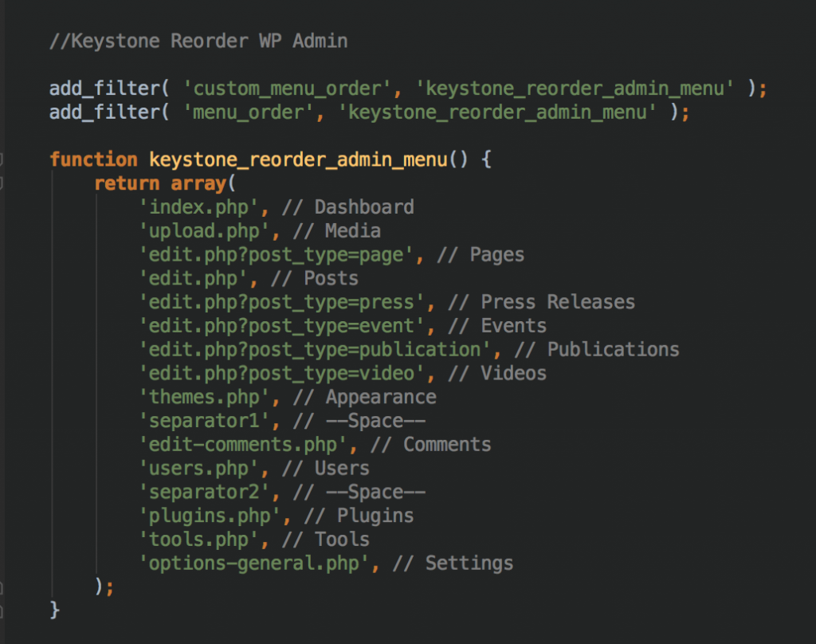Screen dimensions: 816x644
Task: Click the function's closing curly brace
Action: click(x=55, y=611)
